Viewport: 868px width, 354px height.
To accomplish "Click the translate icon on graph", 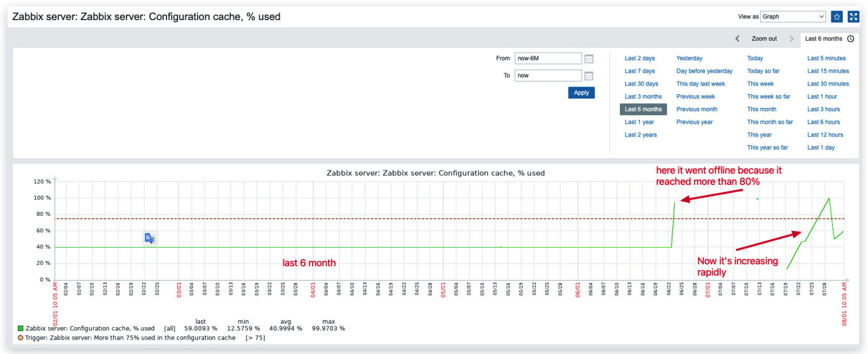I will 150,238.
